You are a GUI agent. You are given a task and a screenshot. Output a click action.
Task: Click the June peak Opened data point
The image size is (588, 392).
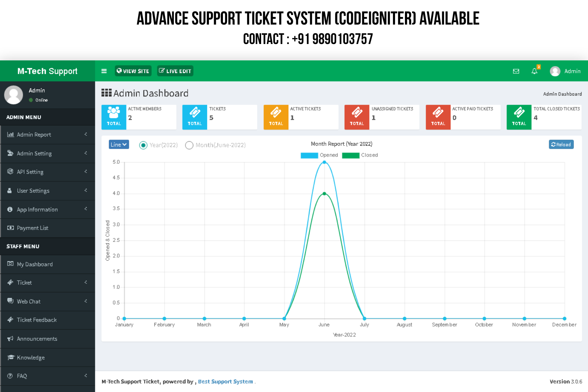[x=324, y=162]
